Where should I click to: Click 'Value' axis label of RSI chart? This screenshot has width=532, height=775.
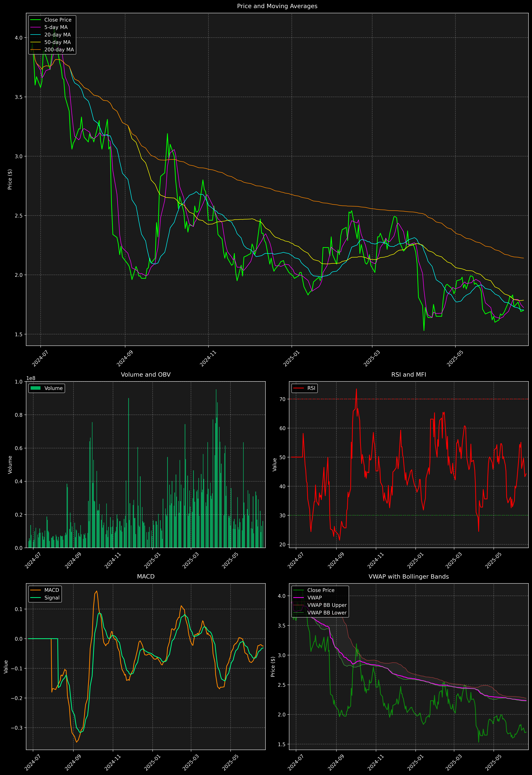pos(275,464)
